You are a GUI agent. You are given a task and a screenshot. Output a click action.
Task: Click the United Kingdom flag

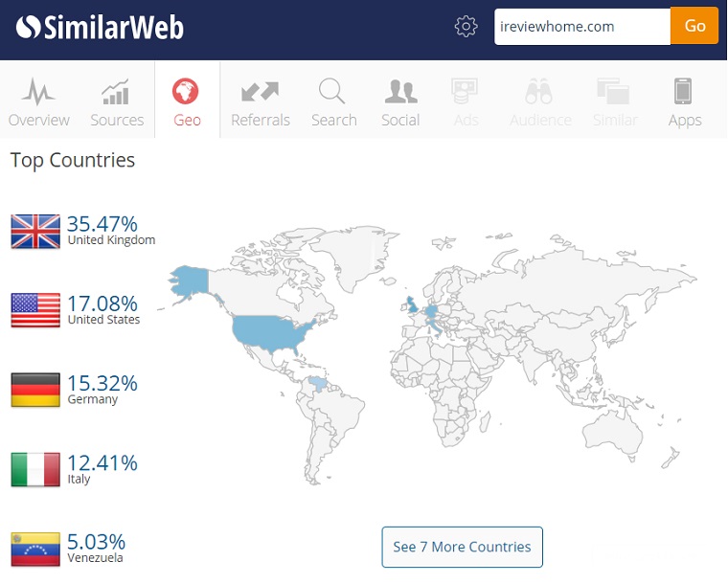[35, 232]
